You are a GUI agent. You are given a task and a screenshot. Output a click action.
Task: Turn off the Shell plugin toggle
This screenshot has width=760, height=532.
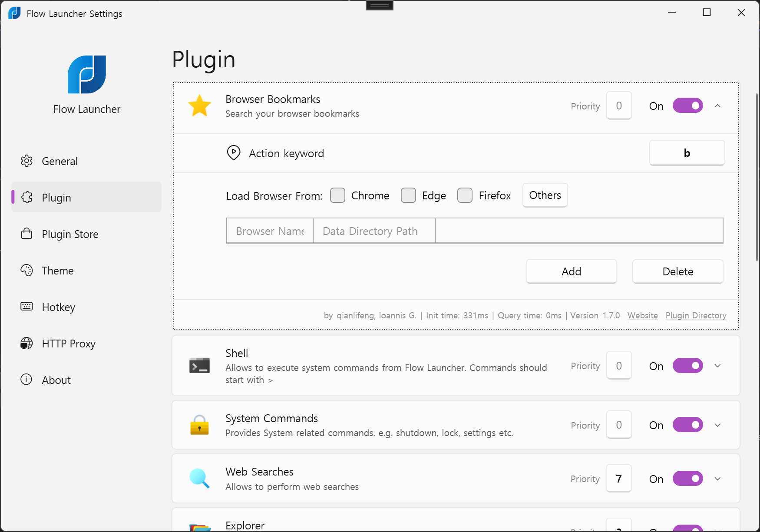tap(687, 366)
